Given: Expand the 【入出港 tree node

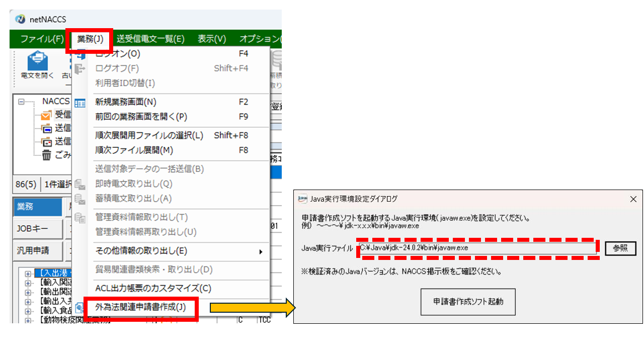Looking at the screenshot, I should tap(28, 274).
